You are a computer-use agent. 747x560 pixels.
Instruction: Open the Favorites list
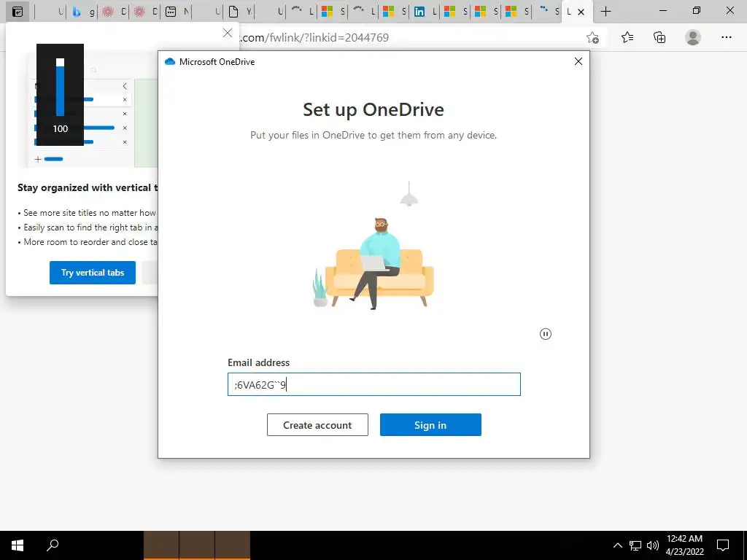click(627, 37)
